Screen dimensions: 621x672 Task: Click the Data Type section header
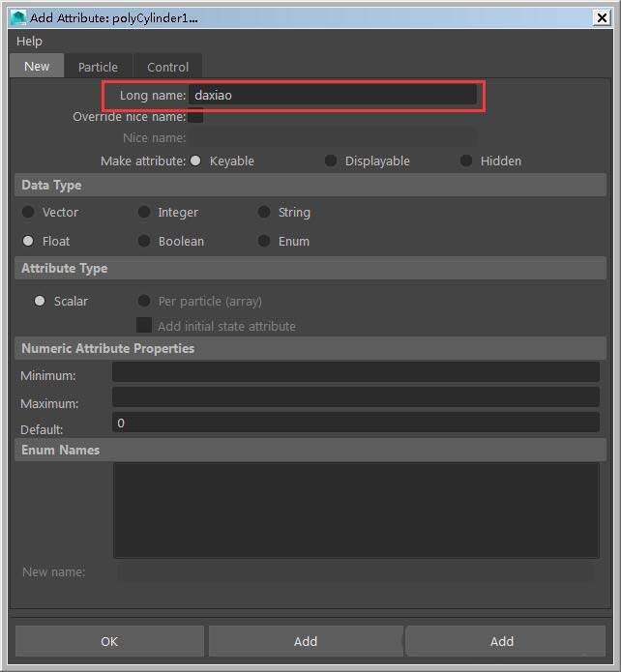tap(310, 185)
